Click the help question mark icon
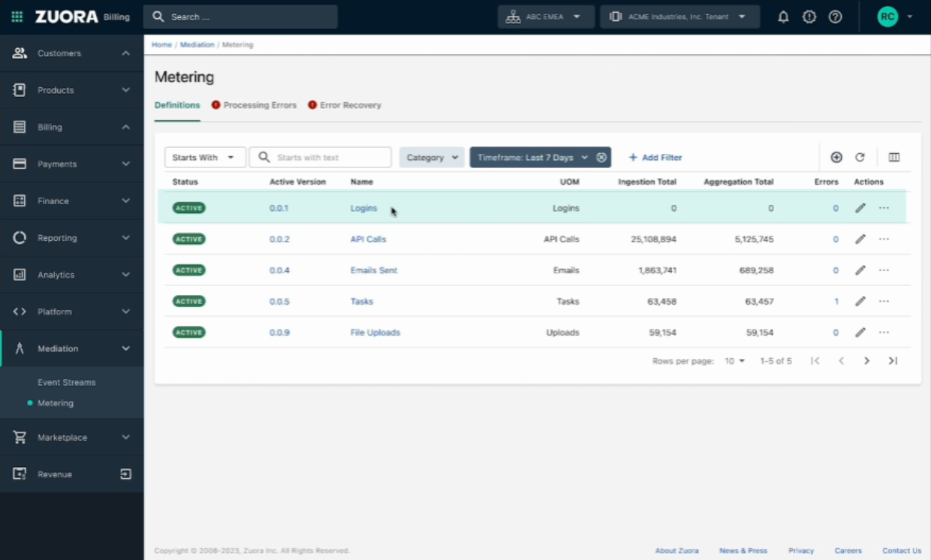This screenshot has width=931, height=560. [x=835, y=17]
